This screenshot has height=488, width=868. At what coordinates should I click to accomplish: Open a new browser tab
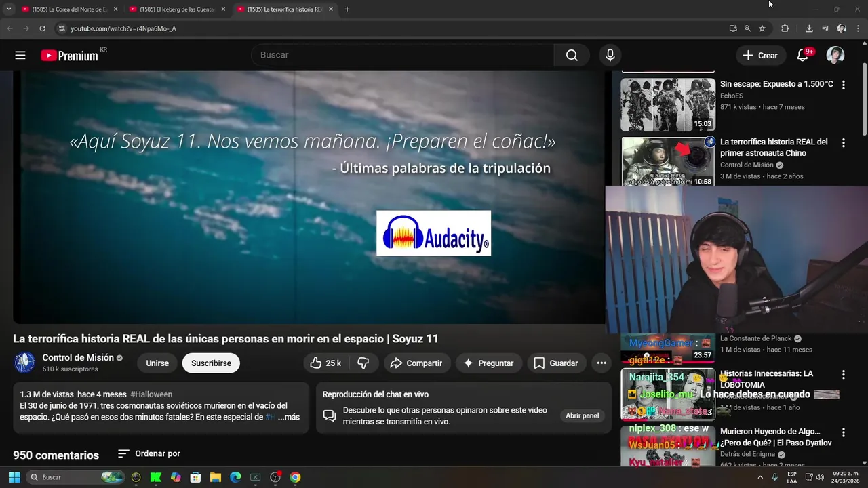347,9
